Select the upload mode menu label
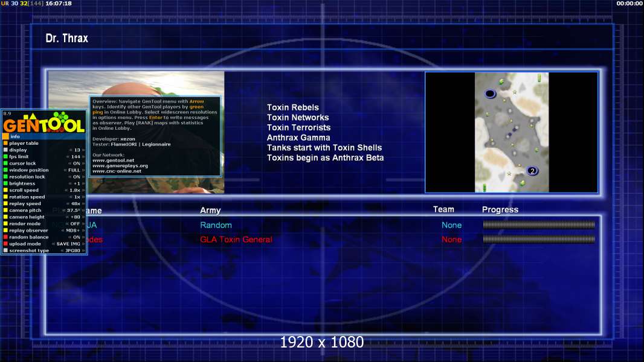Screen dimensions: 644x362 pyautogui.click(x=25, y=244)
